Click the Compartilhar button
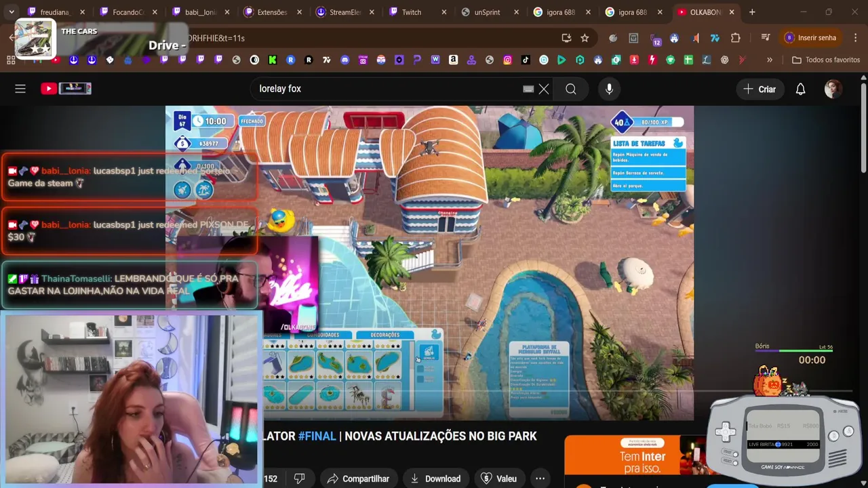The height and width of the screenshot is (488, 868). click(358, 479)
